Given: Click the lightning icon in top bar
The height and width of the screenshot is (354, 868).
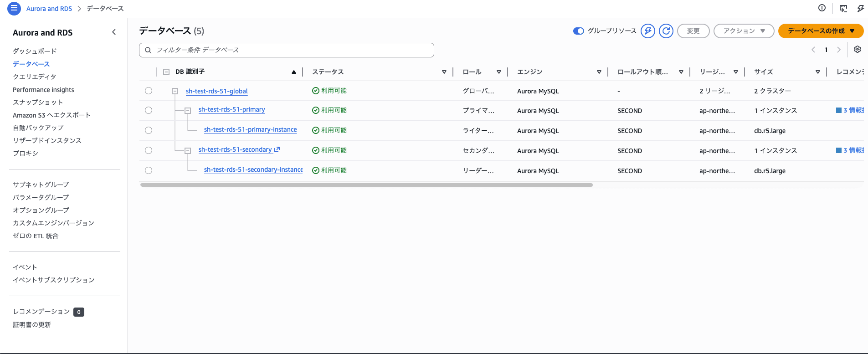Looking at the screenshot, I should click(861, 8).
